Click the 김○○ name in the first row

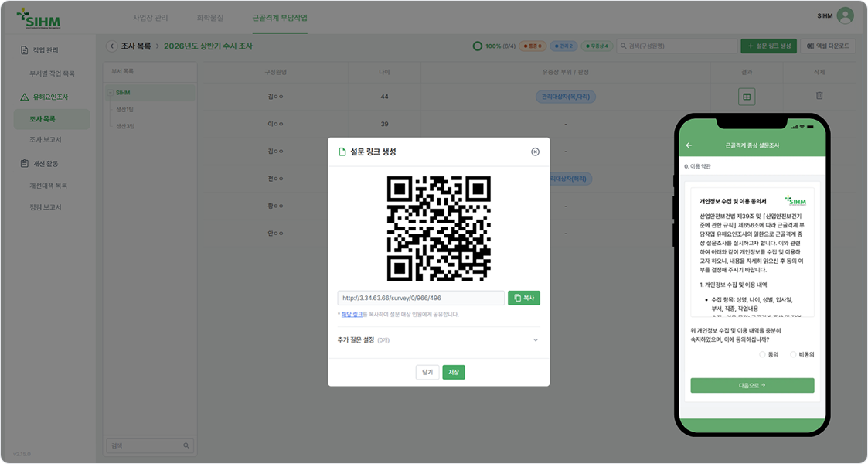click(x=275, y=97)
